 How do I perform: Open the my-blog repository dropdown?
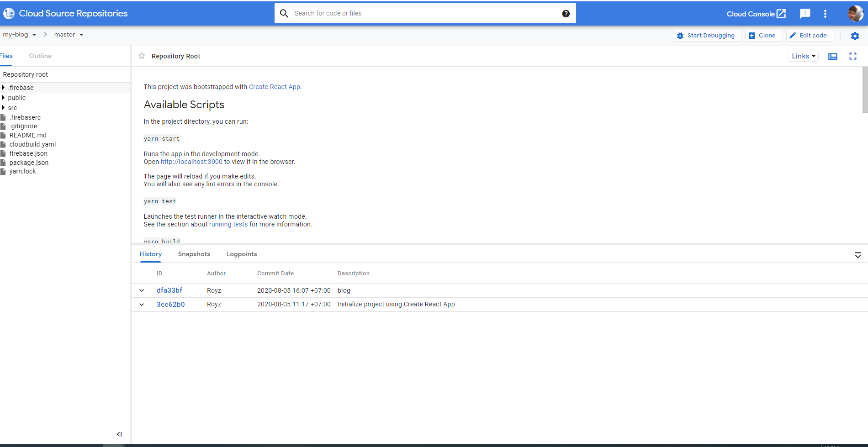point(20,35)
